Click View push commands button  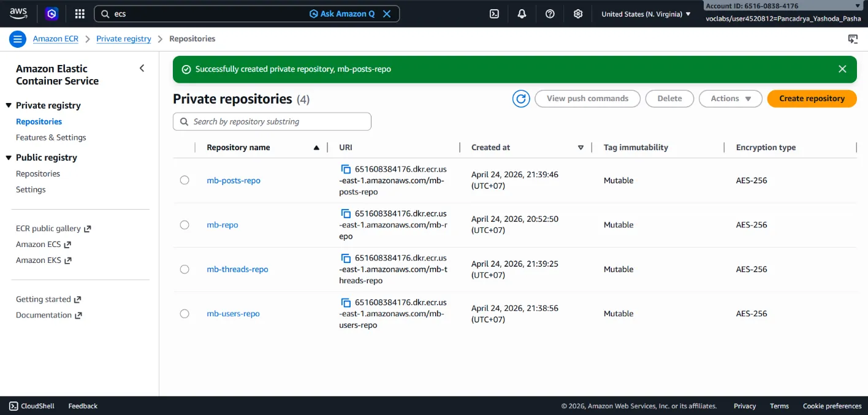pos(587,99)
